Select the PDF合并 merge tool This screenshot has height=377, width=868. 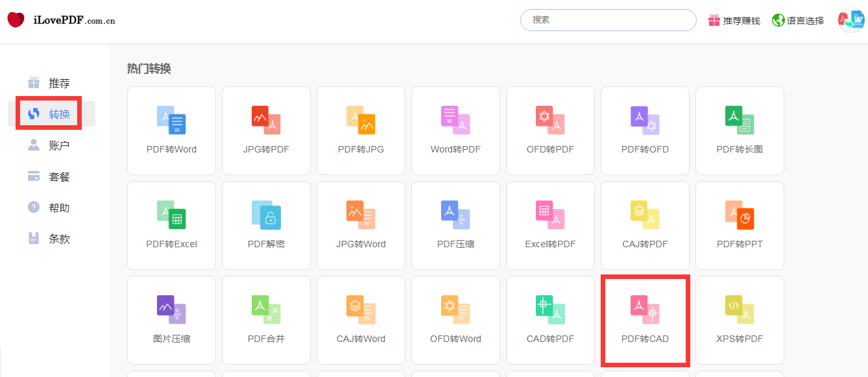pyautogui.click(x=266, y=320)
